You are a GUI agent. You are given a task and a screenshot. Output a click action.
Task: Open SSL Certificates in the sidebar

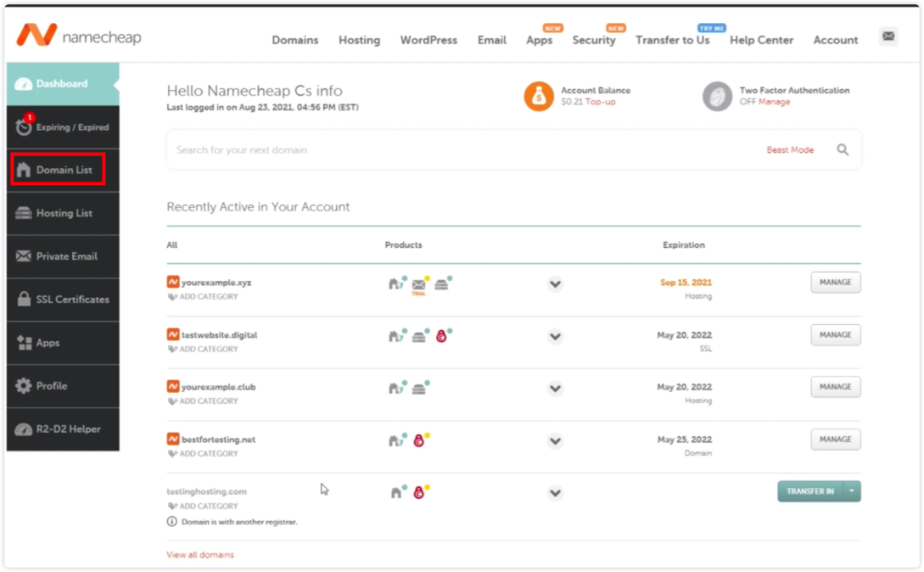pyautogui.click(x=63, y=299)
